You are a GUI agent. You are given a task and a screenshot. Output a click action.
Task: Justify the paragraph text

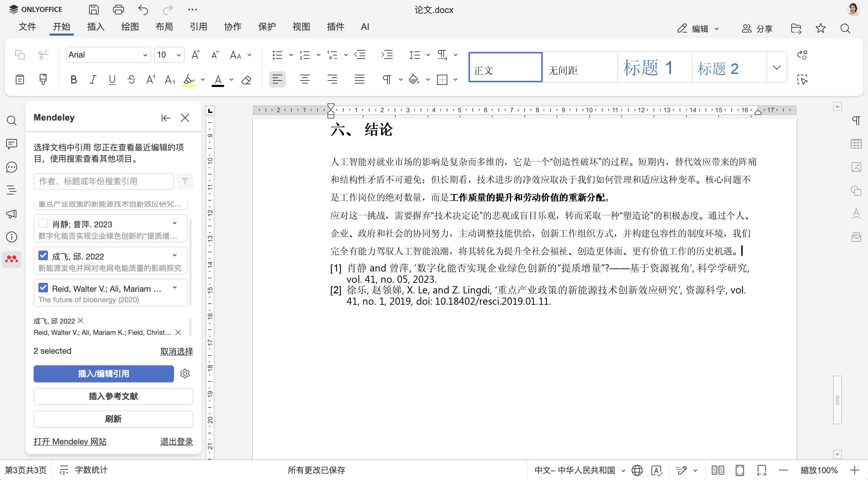[x=359, y=80]
